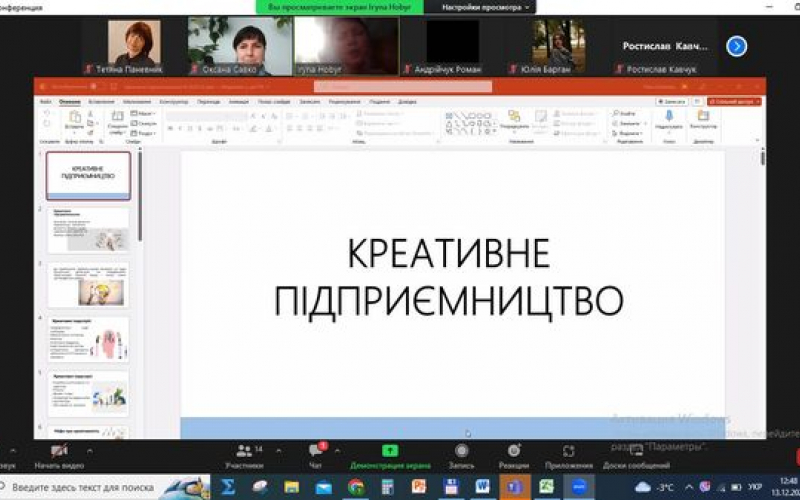Select slide 3 thumbnail with lightbulb
Image resolution: width=800 pixels, height=500 pixels.
click(88, 285)
